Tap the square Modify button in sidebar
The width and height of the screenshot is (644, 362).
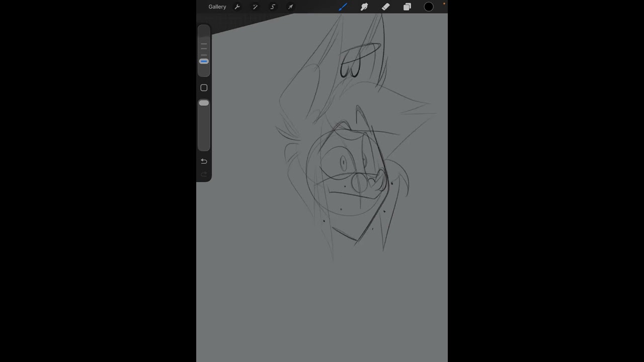pos(204,88)
